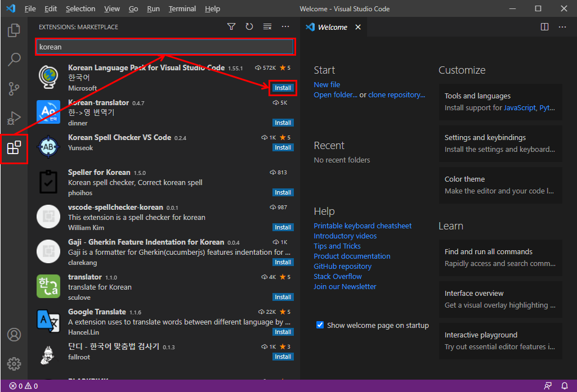Open the View menu
This screenshot has height=392, width=577.
(x=112, y=9)
